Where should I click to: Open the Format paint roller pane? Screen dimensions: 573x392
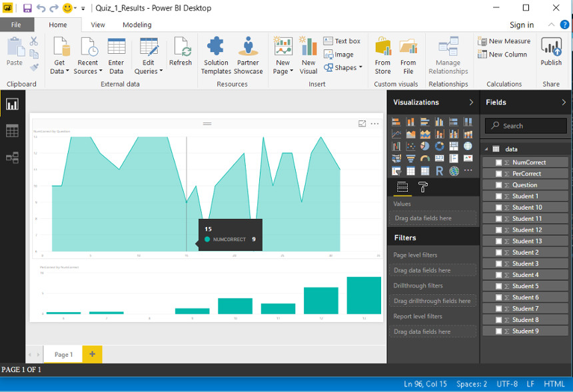pos(423,187)
